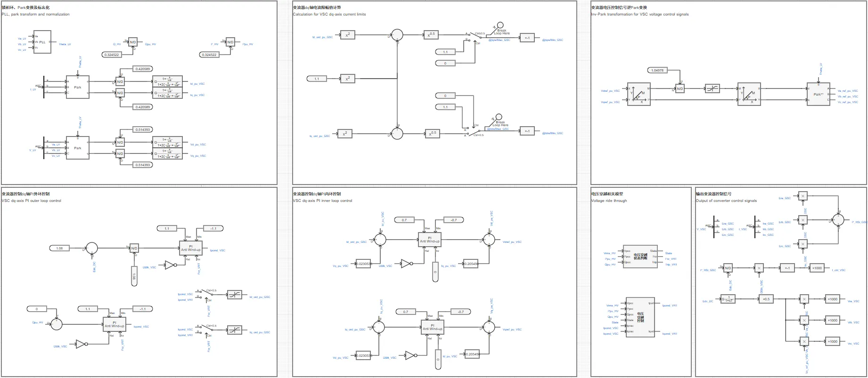The height and width of the screenshot is (378, 868).
Task: Click the summing junction fed by Qpu_HV
Action: point(57,324)
